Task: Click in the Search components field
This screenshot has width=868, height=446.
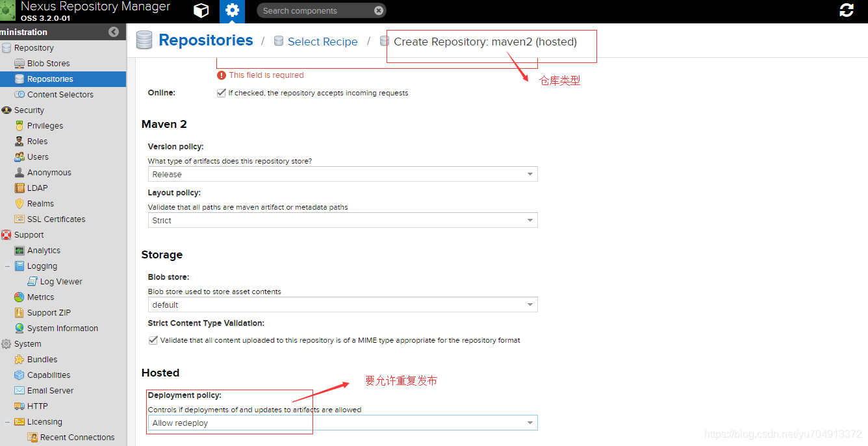Action: 315,10
